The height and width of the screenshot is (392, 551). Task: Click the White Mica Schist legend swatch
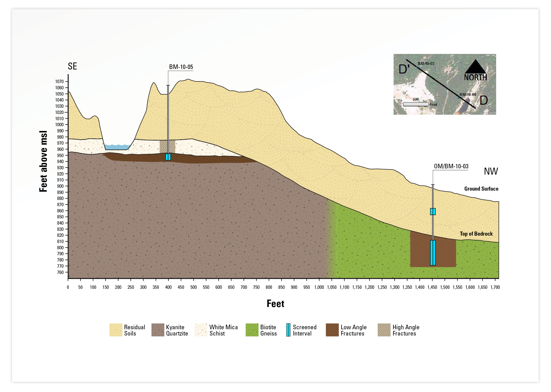click(x=201, y=330)
